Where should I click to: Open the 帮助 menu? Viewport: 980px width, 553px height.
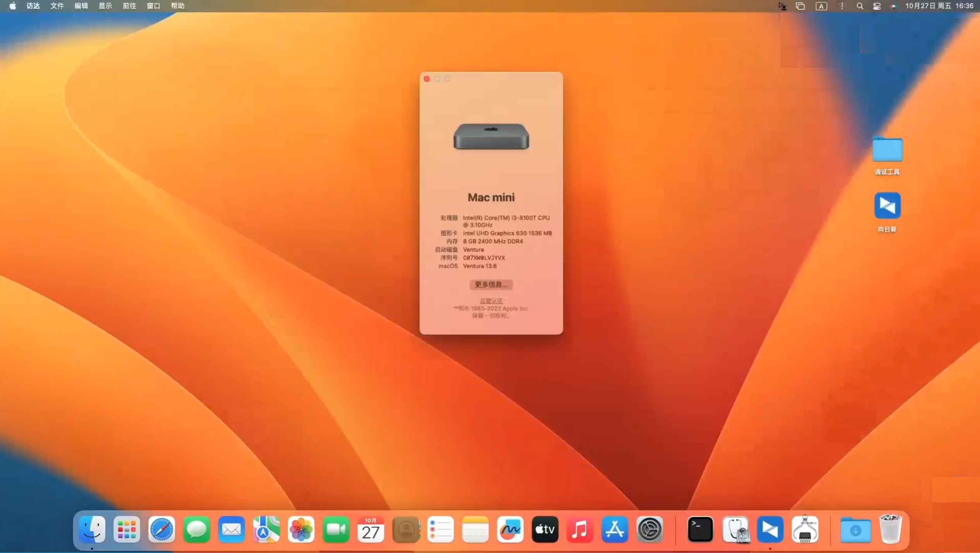(x=177, y=6)
